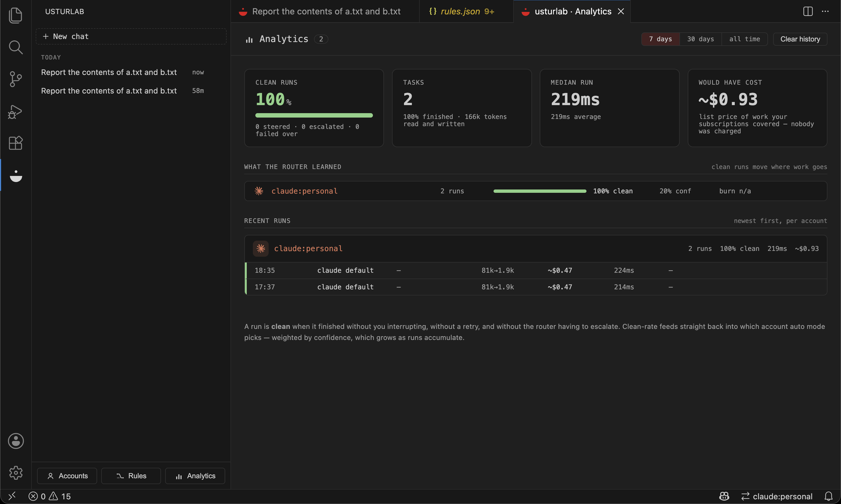Open the editor more actions ellipsis
This screenshot has height=504, width=841.
click(825, 11)
